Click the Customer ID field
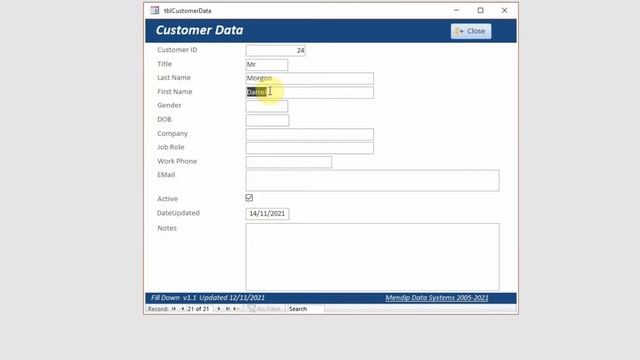Viewport: 640px width, 360px height. tap(275, 51)
